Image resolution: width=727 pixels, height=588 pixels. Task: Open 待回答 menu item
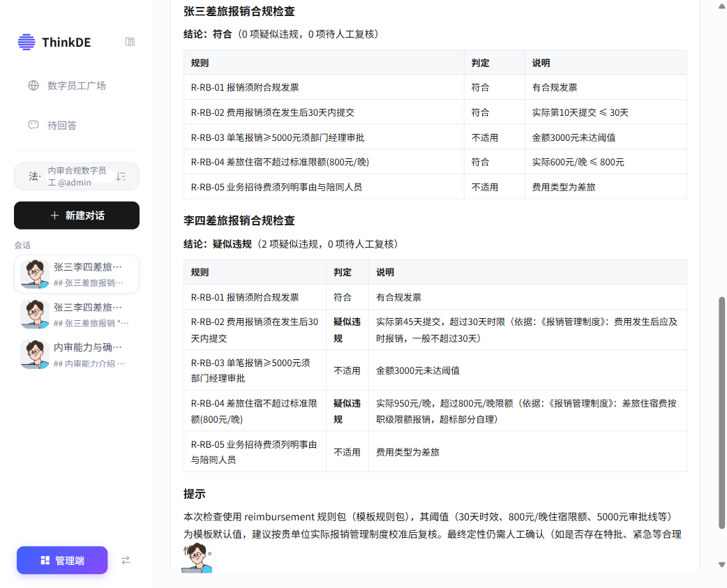[x=77, y=125]
